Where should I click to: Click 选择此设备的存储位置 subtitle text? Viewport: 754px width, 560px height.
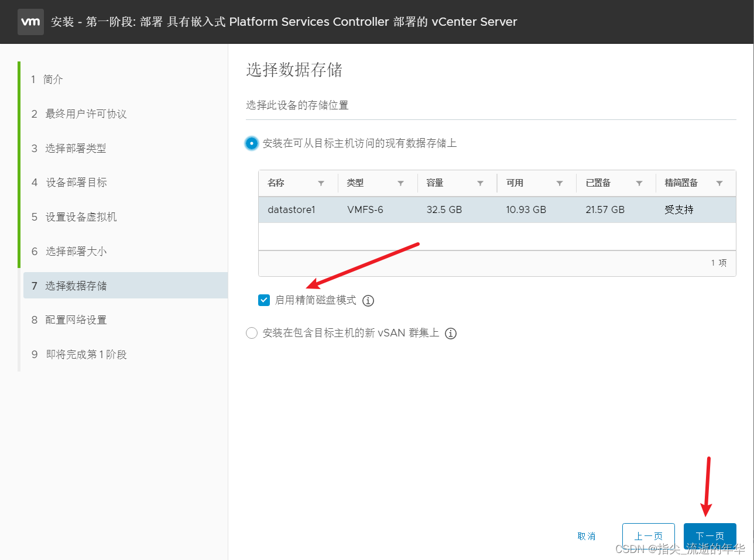[297, 105]
